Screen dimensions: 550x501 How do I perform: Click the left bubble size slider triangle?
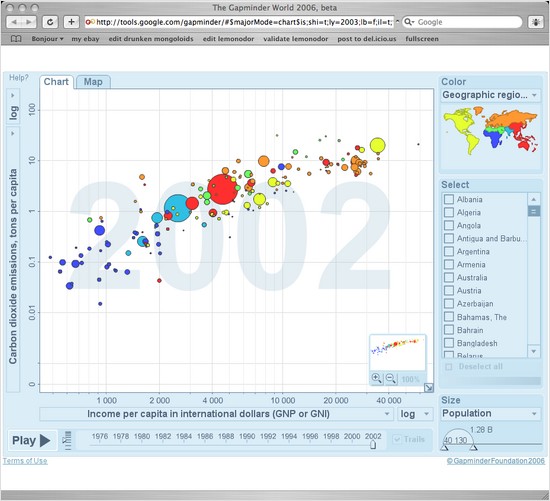(444, 448)
